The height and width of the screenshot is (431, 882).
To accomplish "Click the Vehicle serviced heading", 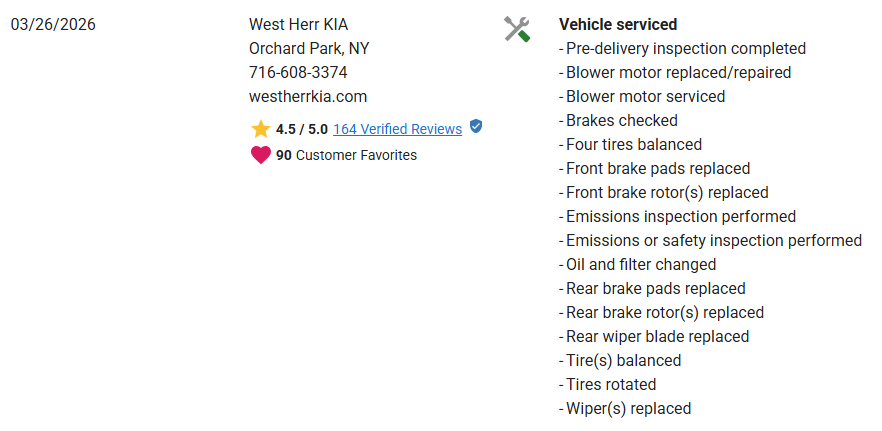I will (x=618, y=25).
